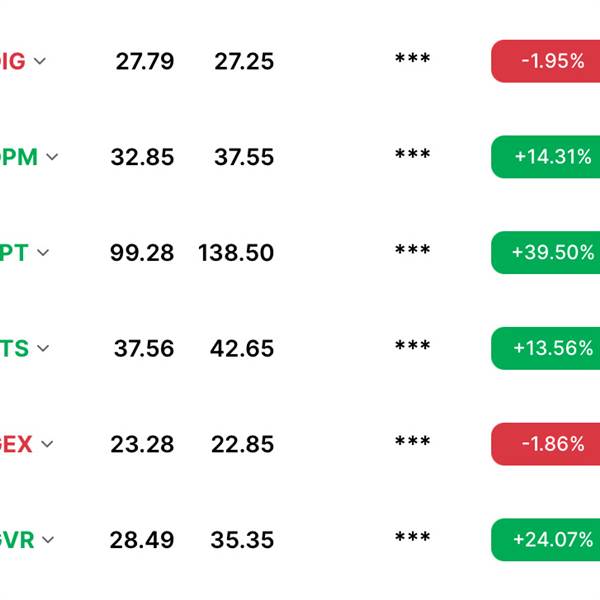600x600 pixels.
Task: Open the green PM ticker symbol
Action: tap(19, 157)
